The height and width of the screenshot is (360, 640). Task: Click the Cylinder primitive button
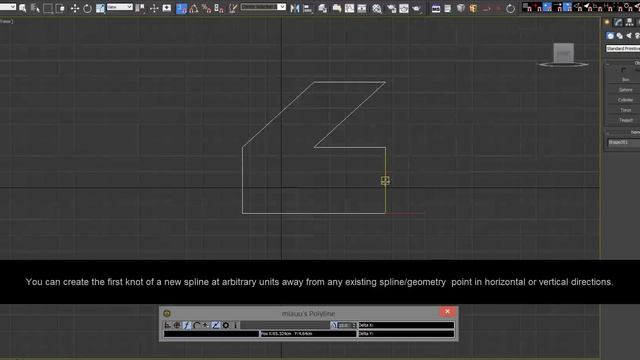[x=625, y=100]
